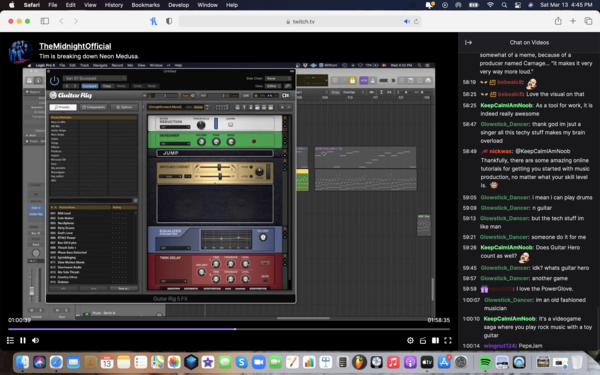Open the Safari privacy report shield
This screenshot has height=375, width=600.
point(169,21)
